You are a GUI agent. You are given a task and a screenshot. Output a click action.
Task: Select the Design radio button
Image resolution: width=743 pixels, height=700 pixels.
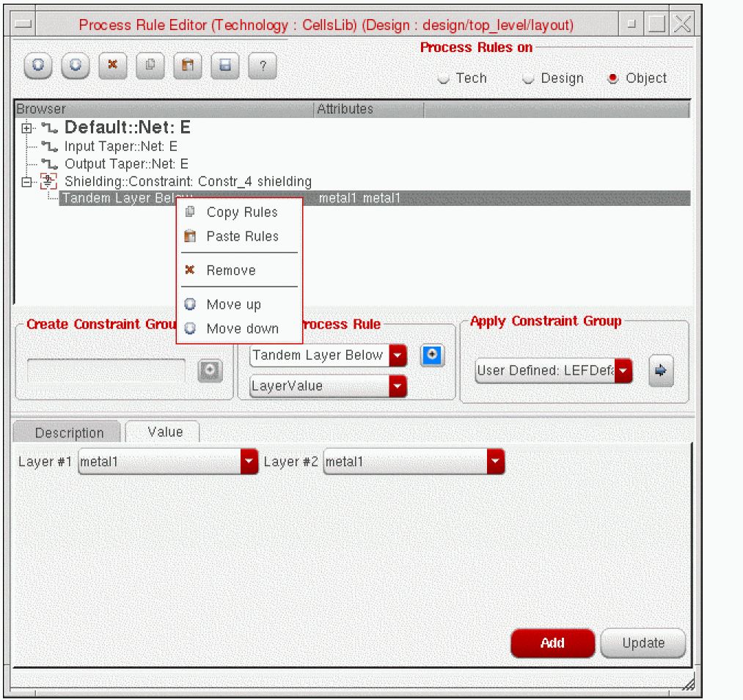529,79
